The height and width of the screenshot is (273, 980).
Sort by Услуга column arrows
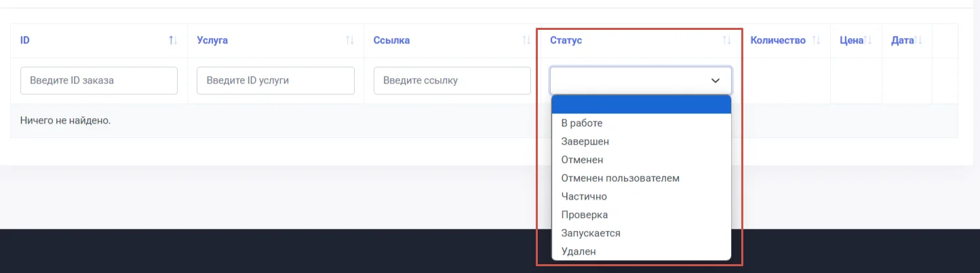click(350, 41)
